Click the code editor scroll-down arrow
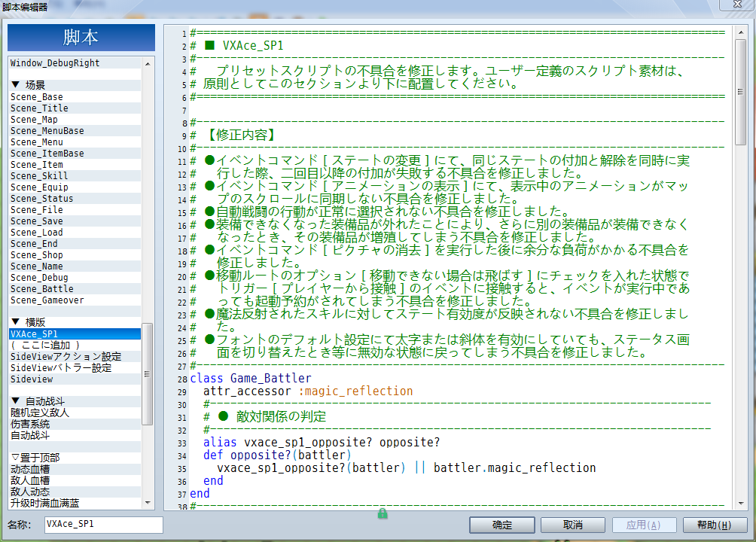Image resolution: width=756 pixels, height=542 pixels. coord(741,504)
